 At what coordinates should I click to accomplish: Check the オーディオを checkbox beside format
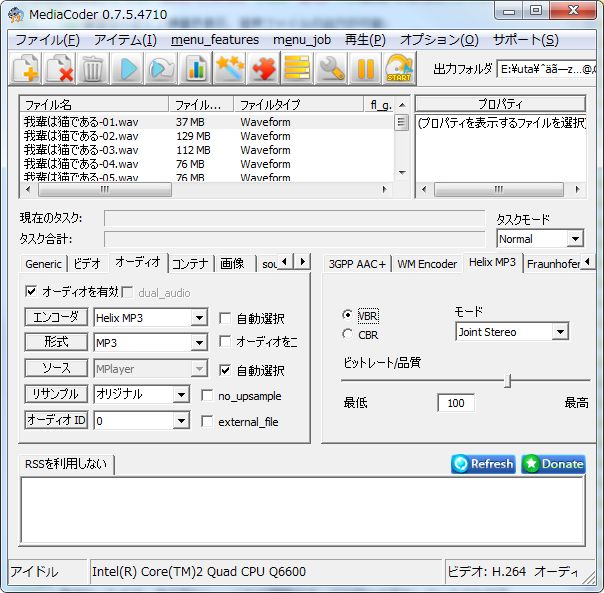click(225, 341)
